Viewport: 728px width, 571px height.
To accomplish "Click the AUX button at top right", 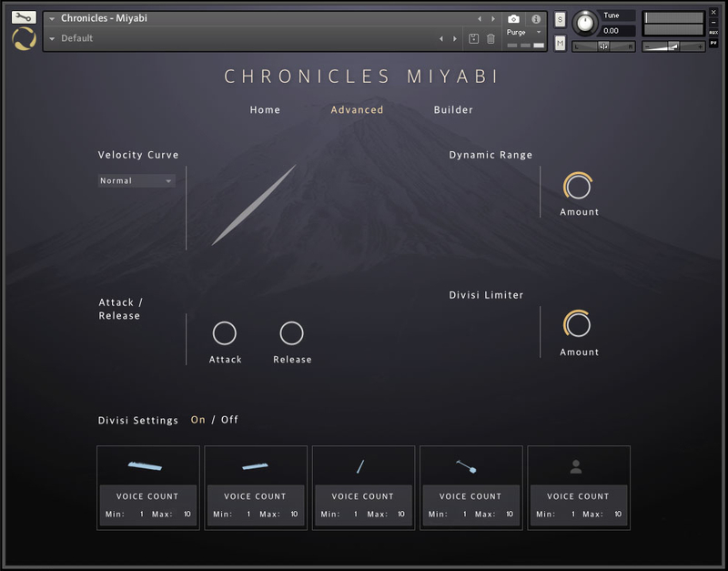I will click(713, 33).
